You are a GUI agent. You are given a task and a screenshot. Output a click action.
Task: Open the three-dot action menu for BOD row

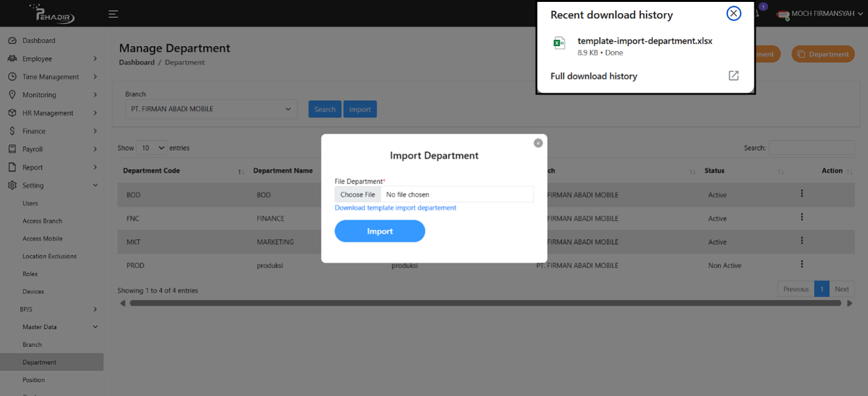click(802, 194)
